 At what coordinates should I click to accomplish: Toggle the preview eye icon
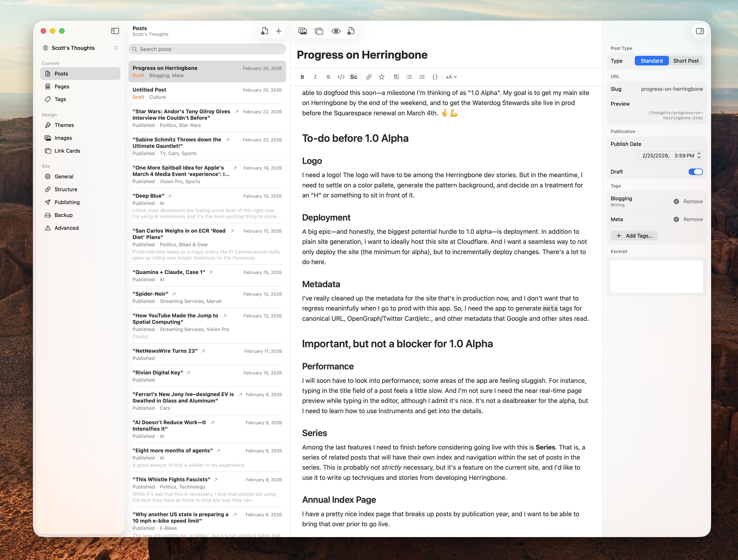click(x=336, y=31)
